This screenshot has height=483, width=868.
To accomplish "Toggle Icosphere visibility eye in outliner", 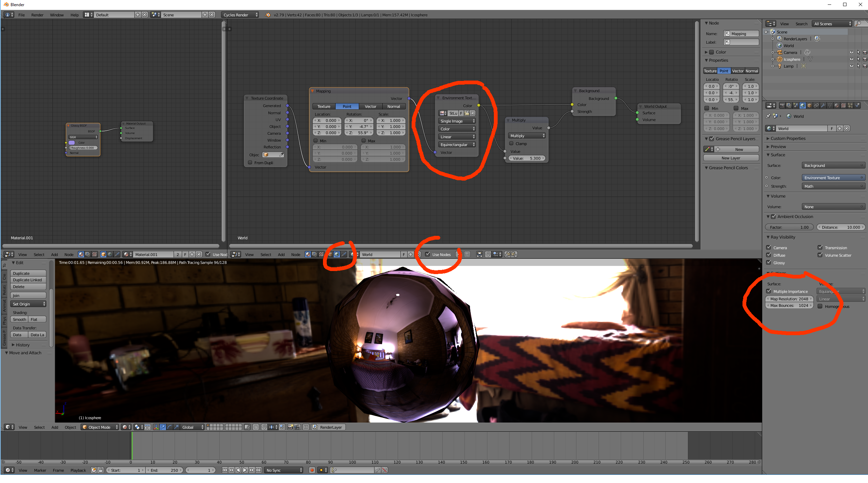I will coord(852,59).
